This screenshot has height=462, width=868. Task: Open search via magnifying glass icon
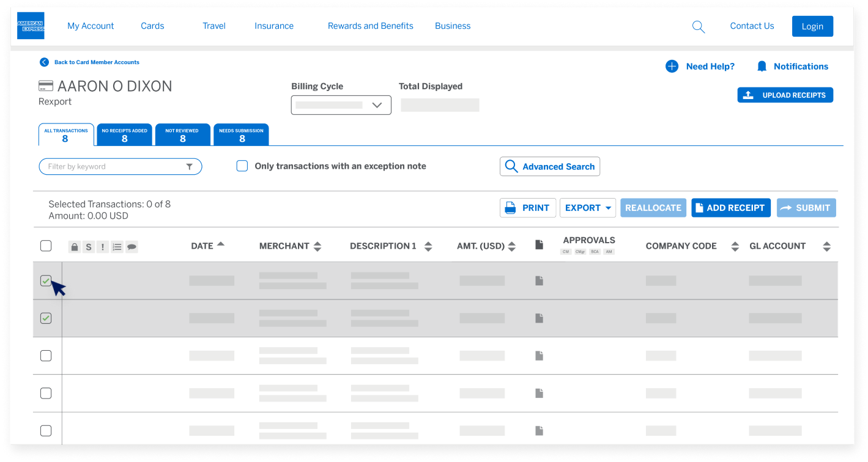(698, 26)
